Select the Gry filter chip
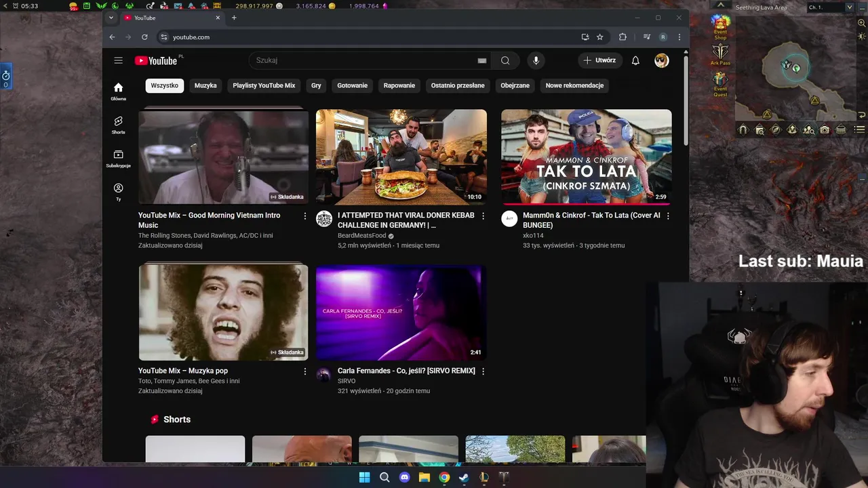 tap(316, 85)
